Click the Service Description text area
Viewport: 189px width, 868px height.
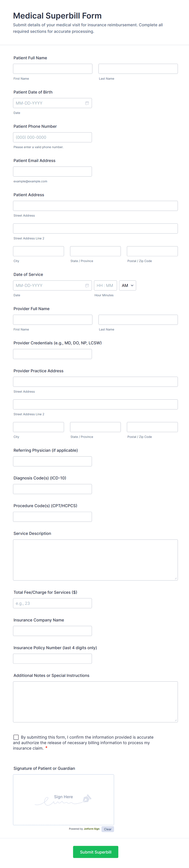coord(95,560)
